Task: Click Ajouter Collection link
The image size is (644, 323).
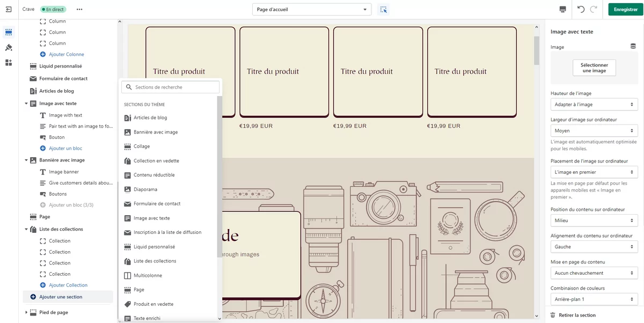Action: pyautogui.click(x=68, y=285)
